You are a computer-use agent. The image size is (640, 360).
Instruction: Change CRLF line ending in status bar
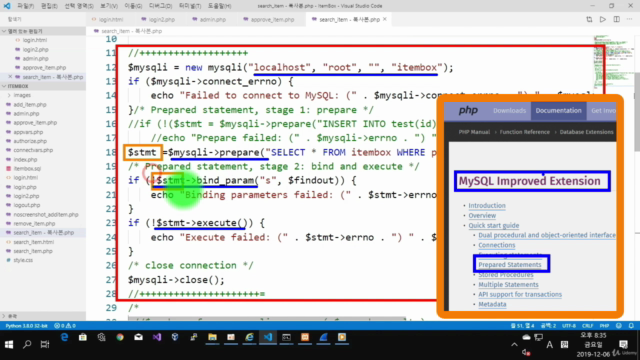point(587,326)
